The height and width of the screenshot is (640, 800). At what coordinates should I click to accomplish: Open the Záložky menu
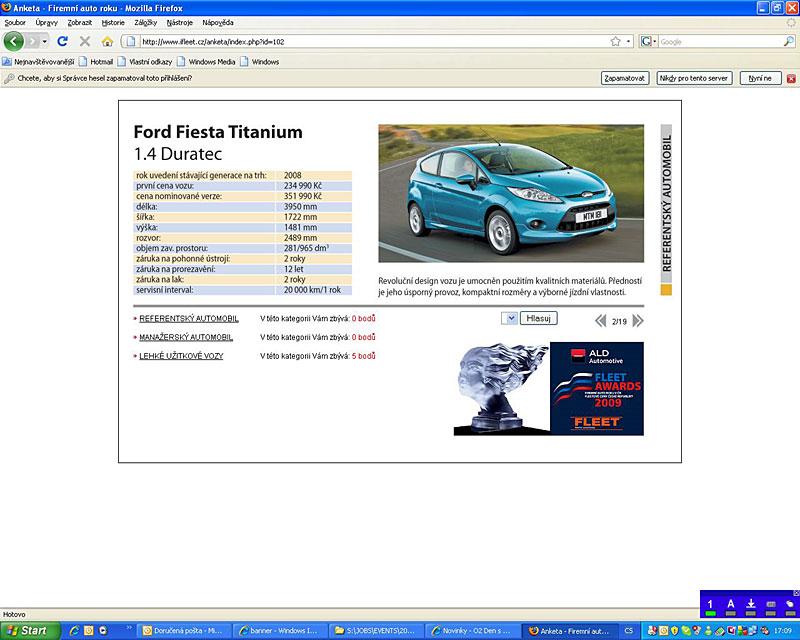coord(145,22)
